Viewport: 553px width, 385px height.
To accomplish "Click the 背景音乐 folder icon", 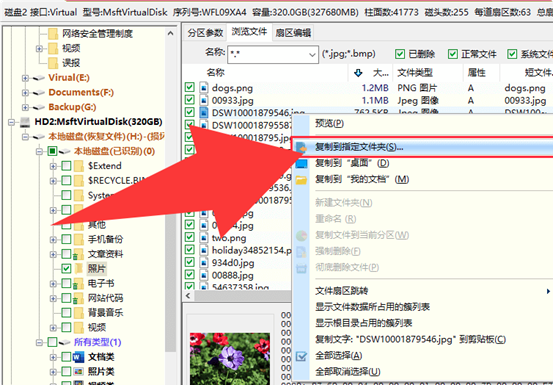I will point(79,313).
